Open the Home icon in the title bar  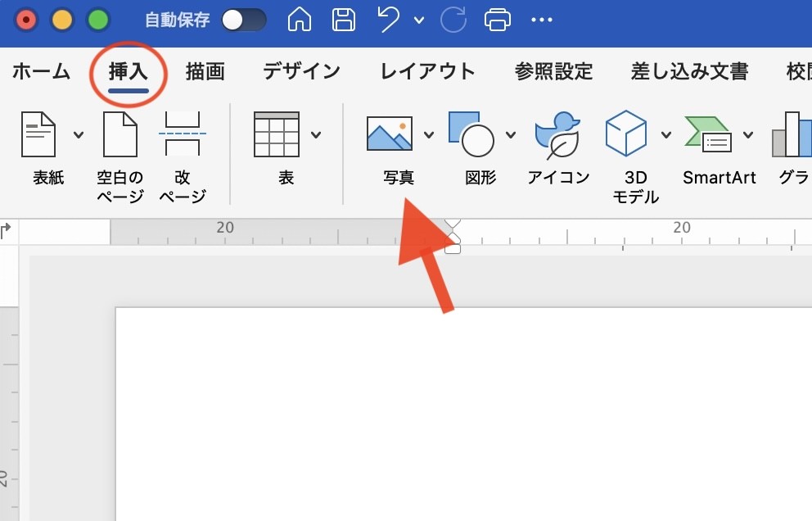tap(300, 20)
